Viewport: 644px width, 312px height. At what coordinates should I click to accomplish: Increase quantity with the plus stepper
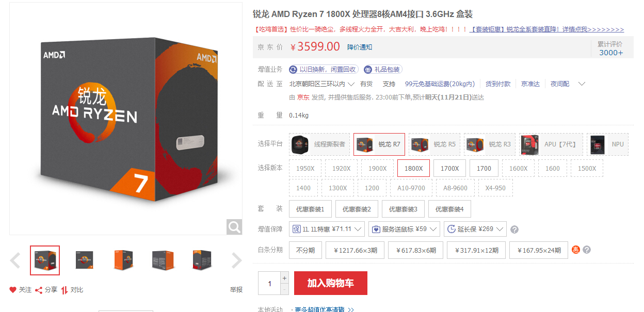[x=284, y=277]
